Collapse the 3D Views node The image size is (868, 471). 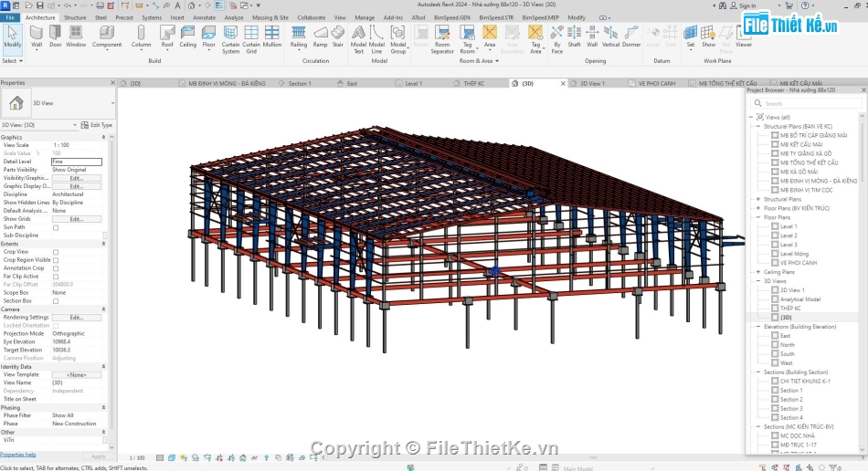[x=758, y=281]
